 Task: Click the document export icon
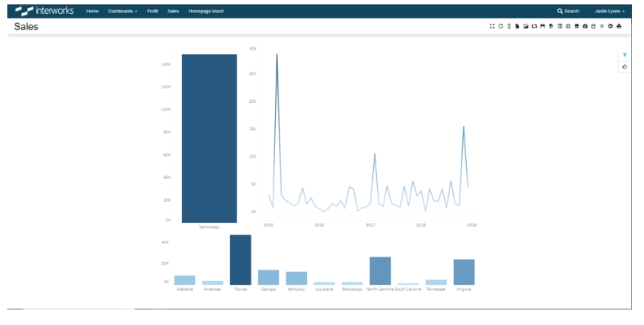tap(517, 26)
